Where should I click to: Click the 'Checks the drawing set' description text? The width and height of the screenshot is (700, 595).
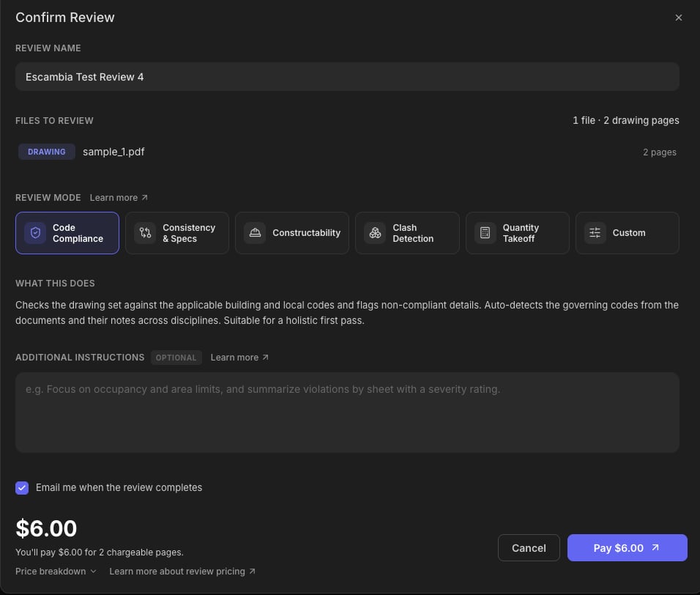click(x=347, y=313)
